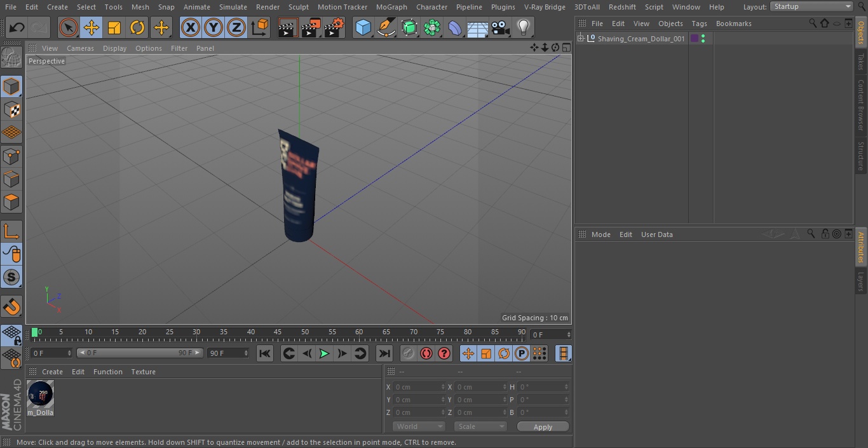Open viewport Cameras menu
Screen dimensions: 868x448
(x=80, y=48)
